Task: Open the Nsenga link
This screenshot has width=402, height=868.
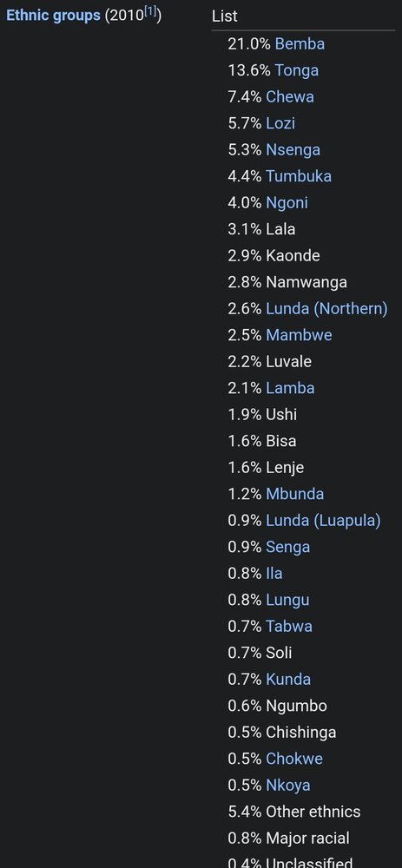Action: coord(293,149)
